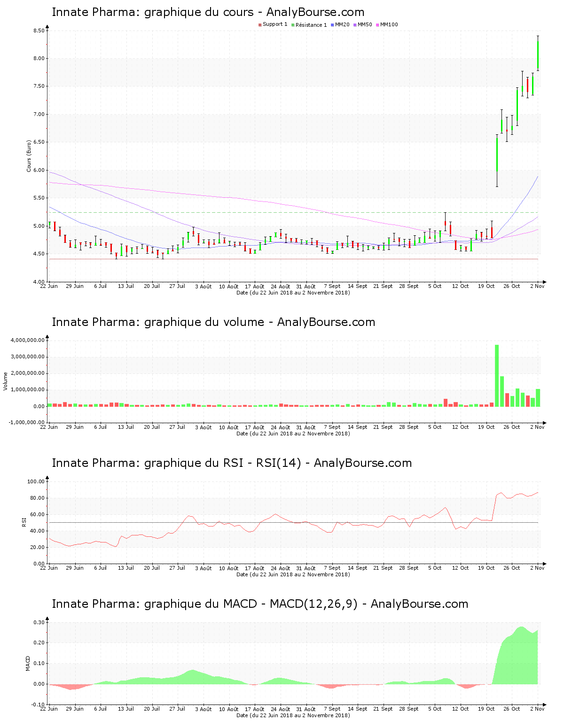564x728 pixels.
Task: Click the gray support line near 4.40
Action: (x=294, y=259)
